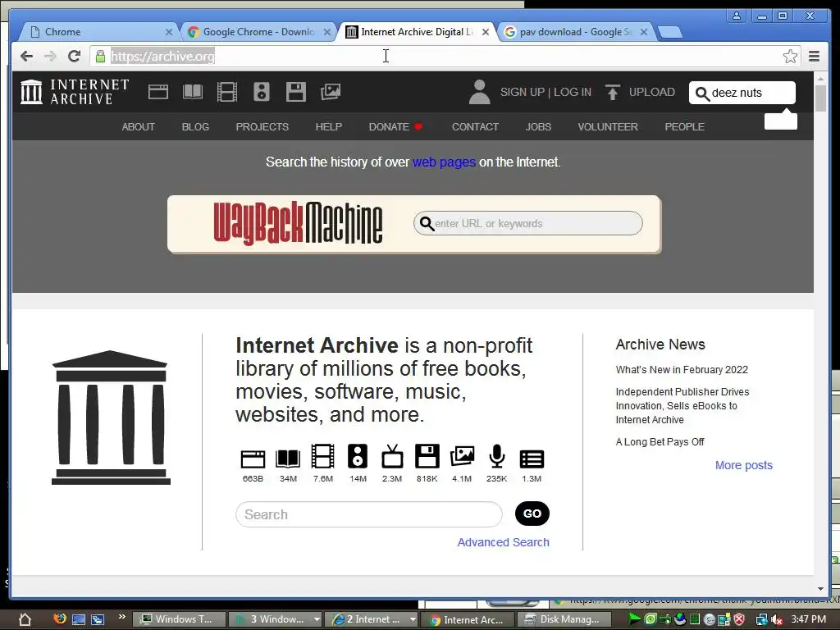Focus the top search box containing 'deez nuts'
Screen dimensions: 840x630
point(742,93)
